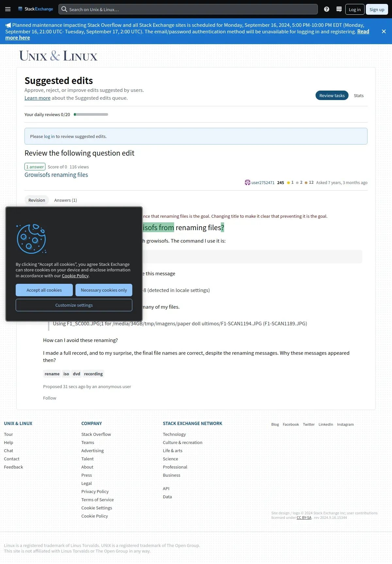This screenshot has height=564, width=392.
Task: Focus the Search on Unix & Linux field
Action: [x=188, y=9]
